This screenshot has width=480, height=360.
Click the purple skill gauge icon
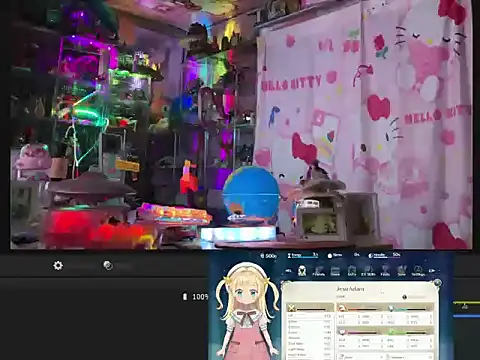click(x=342, y=332)
